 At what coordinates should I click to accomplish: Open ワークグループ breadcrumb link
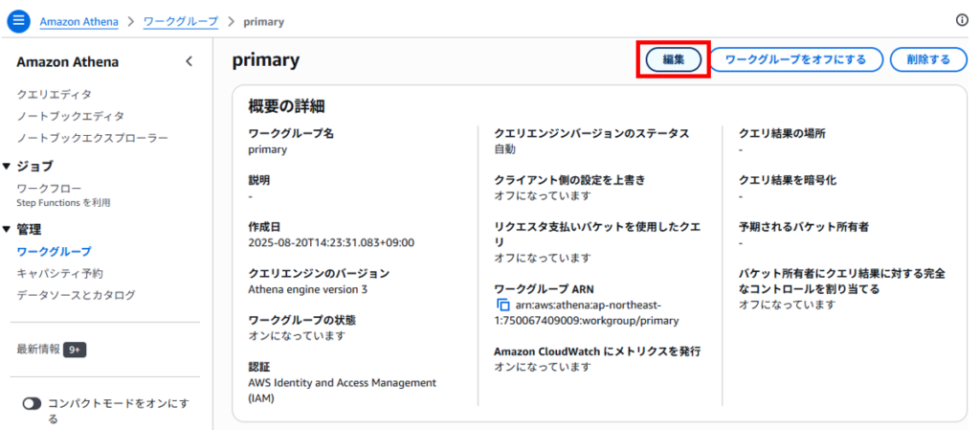point(181,22)
